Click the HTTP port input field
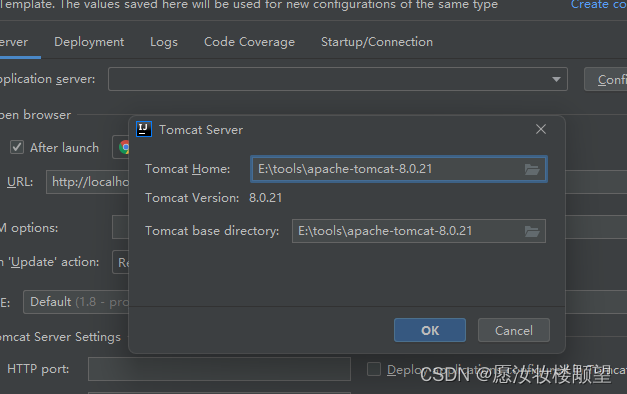The image size is (627, 394). pos(219,369)
